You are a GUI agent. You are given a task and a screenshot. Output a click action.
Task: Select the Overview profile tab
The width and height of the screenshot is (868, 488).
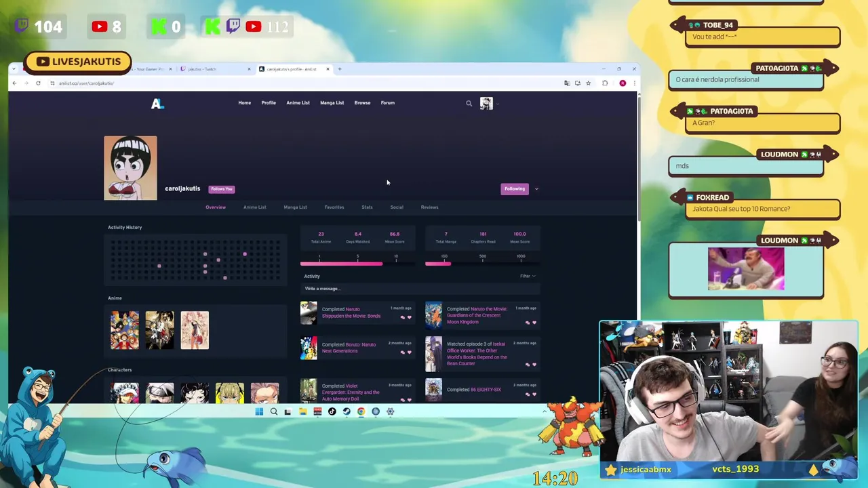pyautogui.click(x=216, y=207)
